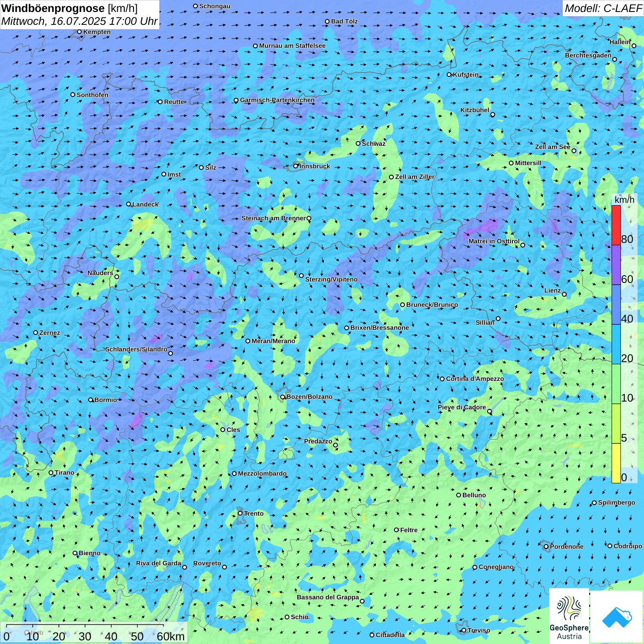Click the 'Rovereto' label
This screenshot has width=644, height=644.
(207, 563)
